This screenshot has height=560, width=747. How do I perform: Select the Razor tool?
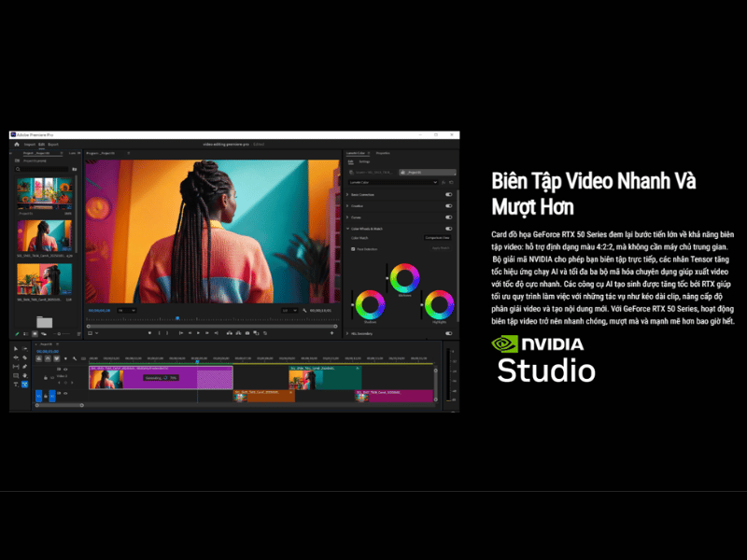(x=25, y=357)
